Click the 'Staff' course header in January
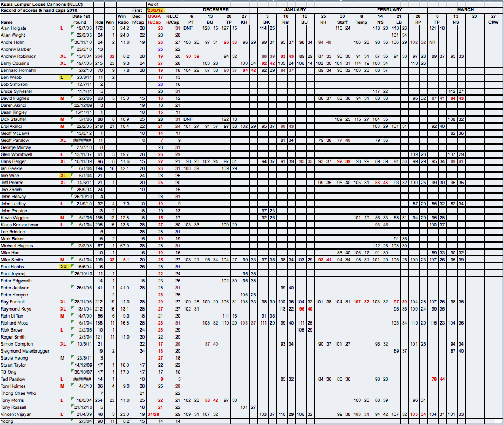Image resolution: width=504 pixels, height=425 pixels. point(342,22)
